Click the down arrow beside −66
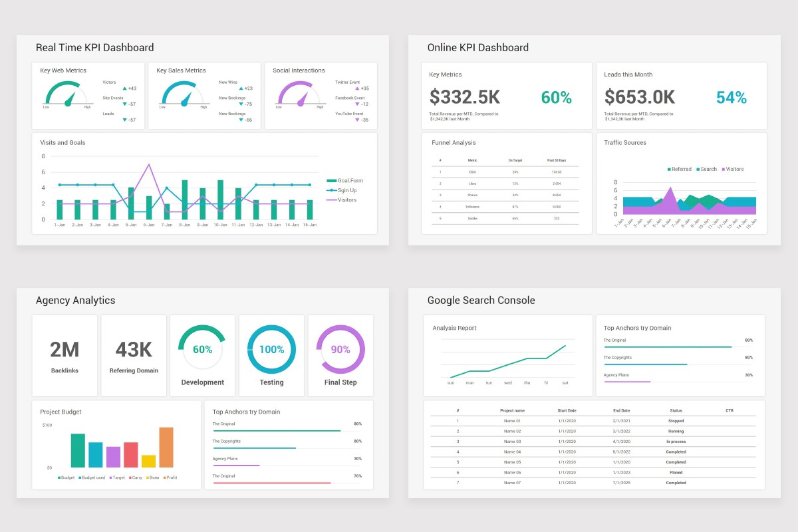 click(x=241, y=120)
